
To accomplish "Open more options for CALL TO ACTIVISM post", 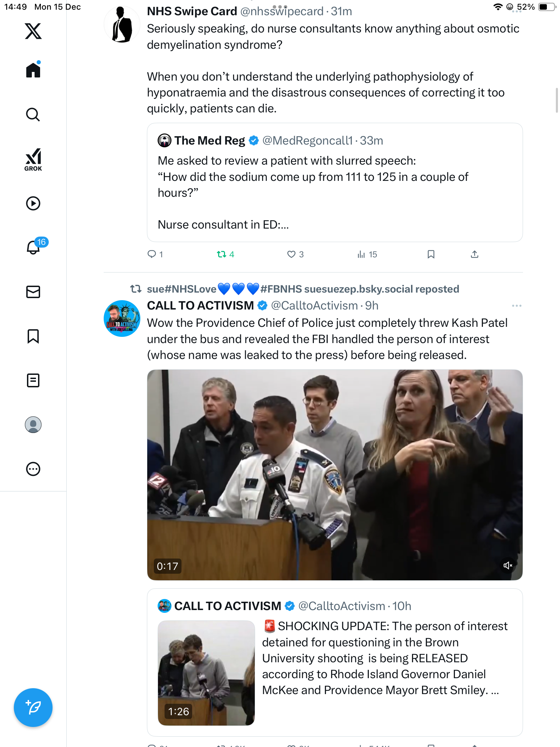I will pyautogui.click(x=516, y=306).
